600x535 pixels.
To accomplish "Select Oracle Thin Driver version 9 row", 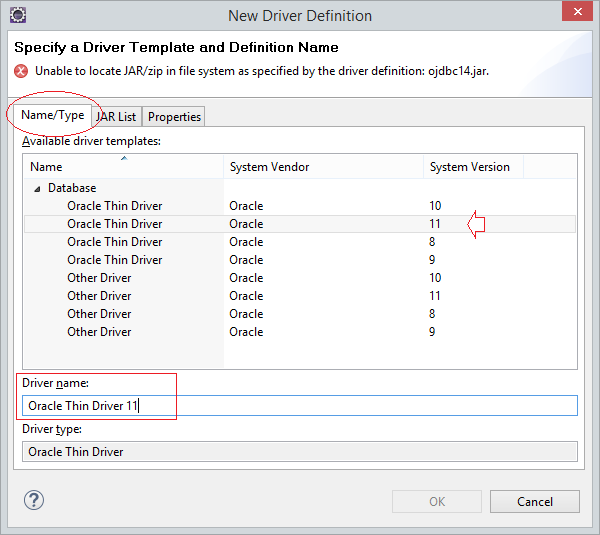I will pyautogui.click(x=300, y=260).
